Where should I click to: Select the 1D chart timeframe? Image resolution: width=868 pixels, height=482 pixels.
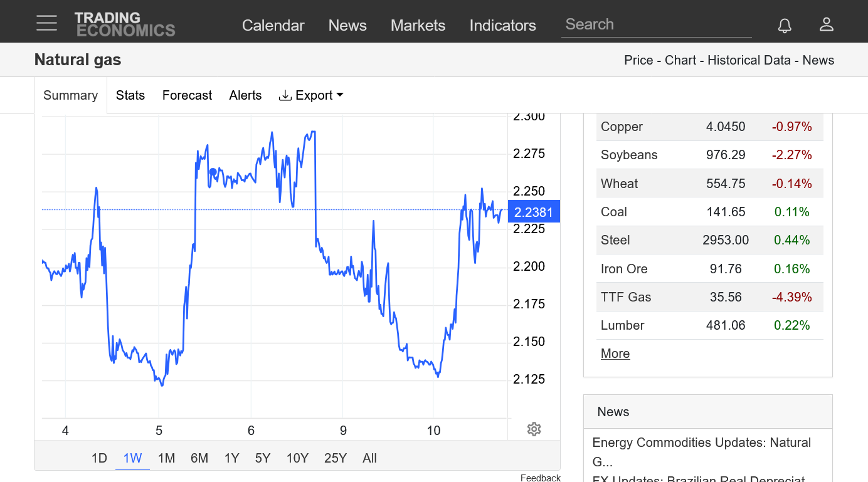pos(99,458)
